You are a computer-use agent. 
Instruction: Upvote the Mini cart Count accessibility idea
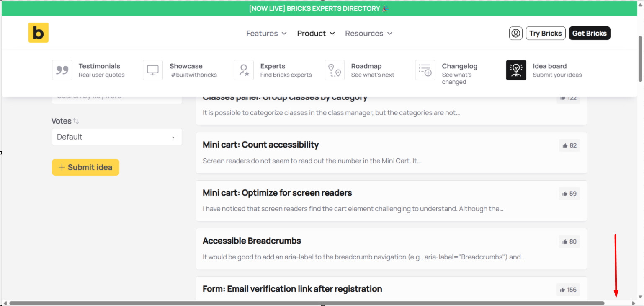(x=569, y=145)
